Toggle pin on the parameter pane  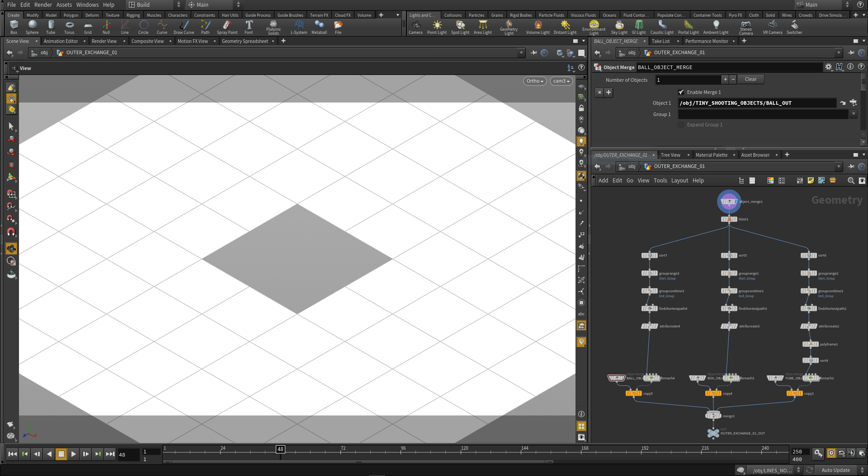pos(851,53)
